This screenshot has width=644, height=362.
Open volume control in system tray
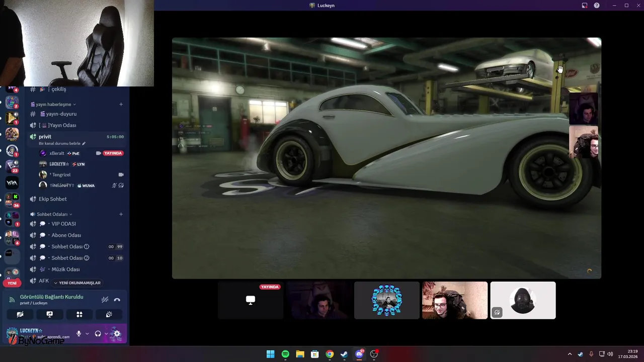(x=610, y=354)
